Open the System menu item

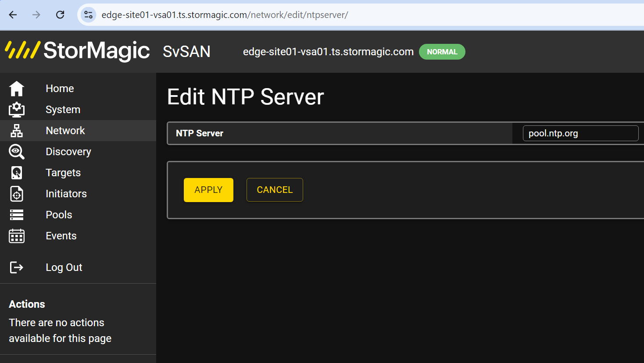tap(63, 110)
